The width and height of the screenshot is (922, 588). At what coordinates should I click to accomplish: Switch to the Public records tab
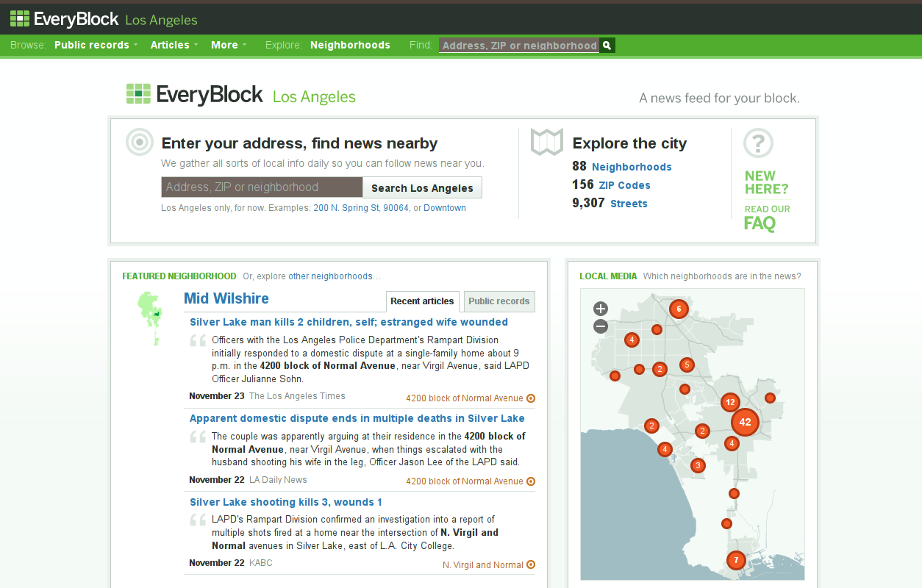tap(499, 301)
